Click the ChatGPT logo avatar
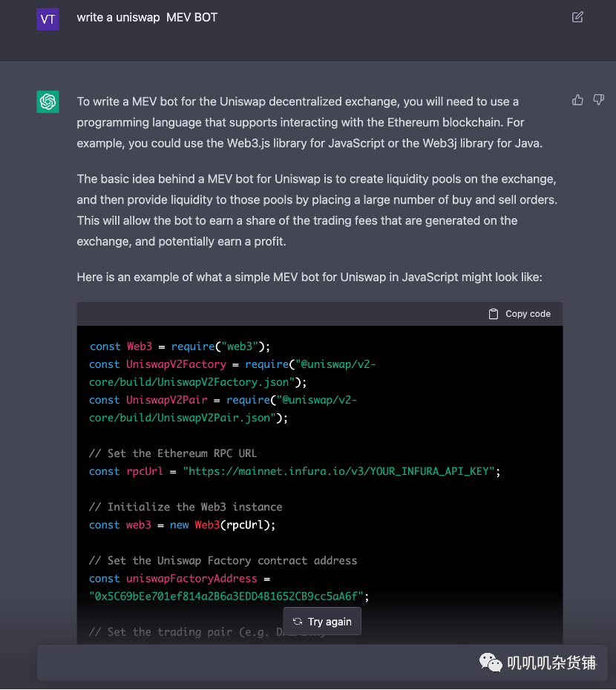616x690 pixels. coord(47,102)
